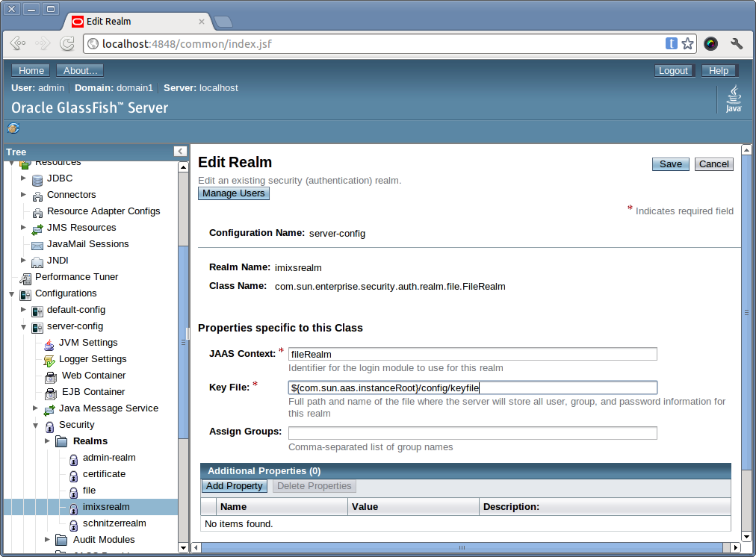Click the certificate realm lock icon

(x=73, y=476)
